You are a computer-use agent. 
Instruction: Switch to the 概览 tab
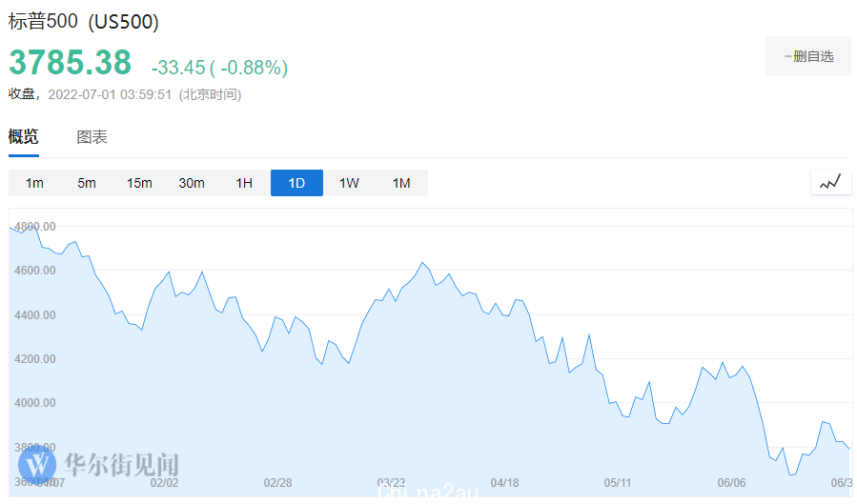point(24,136)
